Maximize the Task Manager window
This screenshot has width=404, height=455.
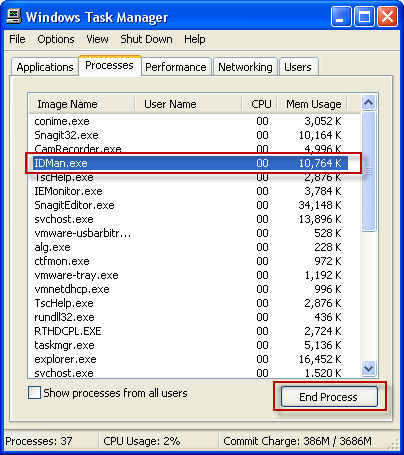364,17
